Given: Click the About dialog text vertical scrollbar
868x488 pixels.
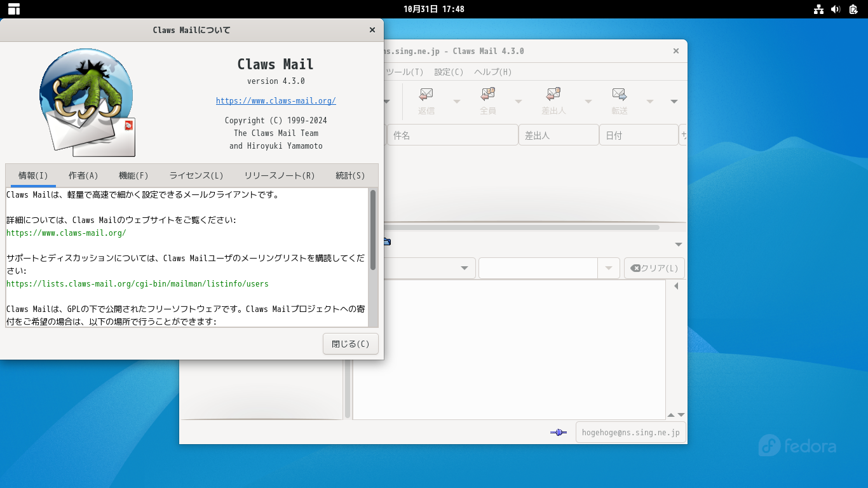Looking at the screenshot, I should (x=373, y=230).
